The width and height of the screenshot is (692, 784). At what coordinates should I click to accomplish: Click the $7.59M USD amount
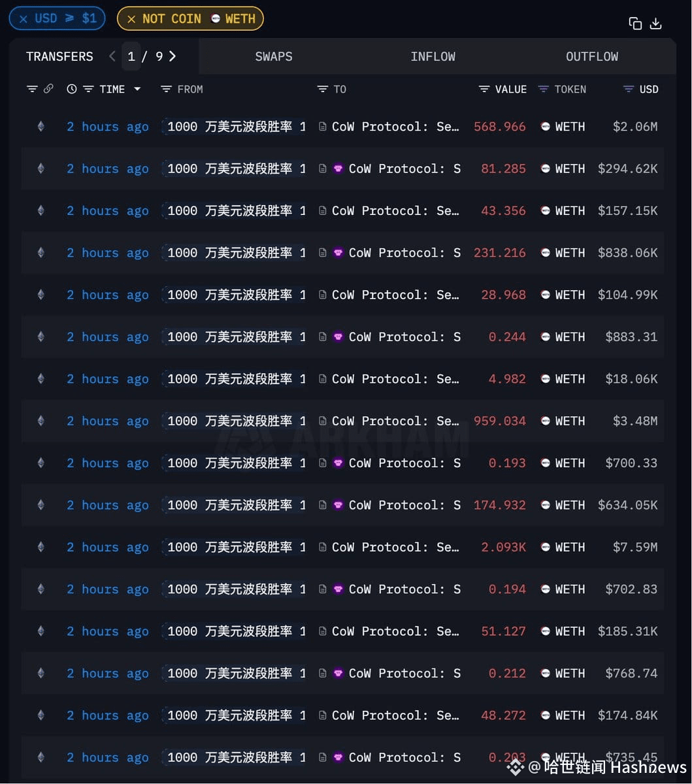point(635,547)
